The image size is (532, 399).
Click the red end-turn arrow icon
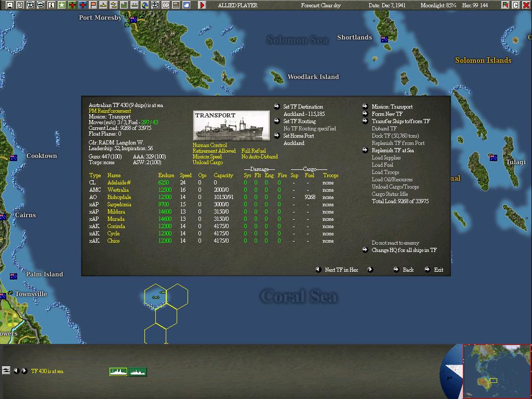(202, 5)
